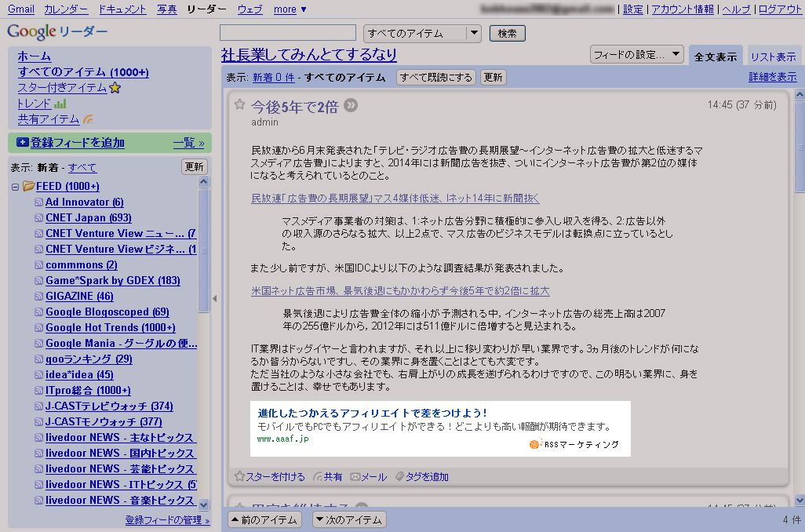
Task: Open すべてのアイテム (1000+) in the sidebar
Action: (83, 72)
